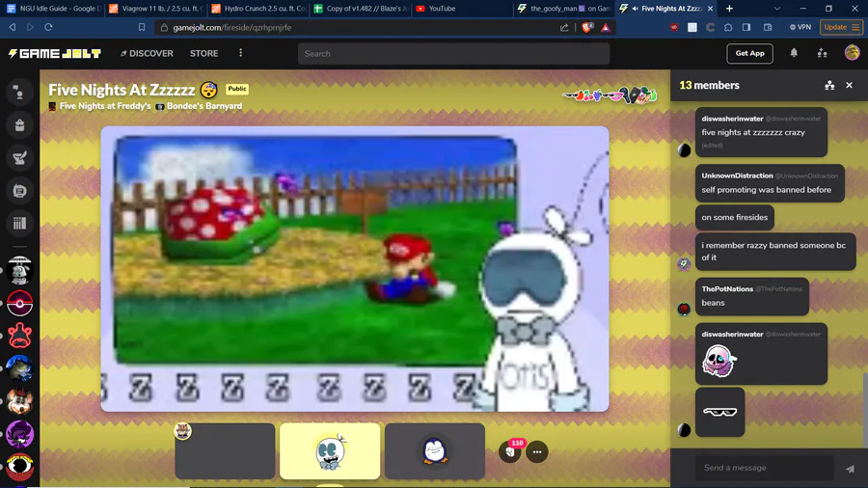Click the site Search field
The height and width of the screenshot is (488, 868).
click(x=453, y=54)
